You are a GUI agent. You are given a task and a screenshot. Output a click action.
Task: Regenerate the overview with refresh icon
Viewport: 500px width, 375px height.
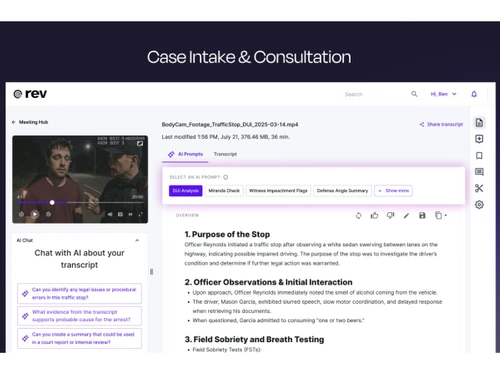point(358,216)
